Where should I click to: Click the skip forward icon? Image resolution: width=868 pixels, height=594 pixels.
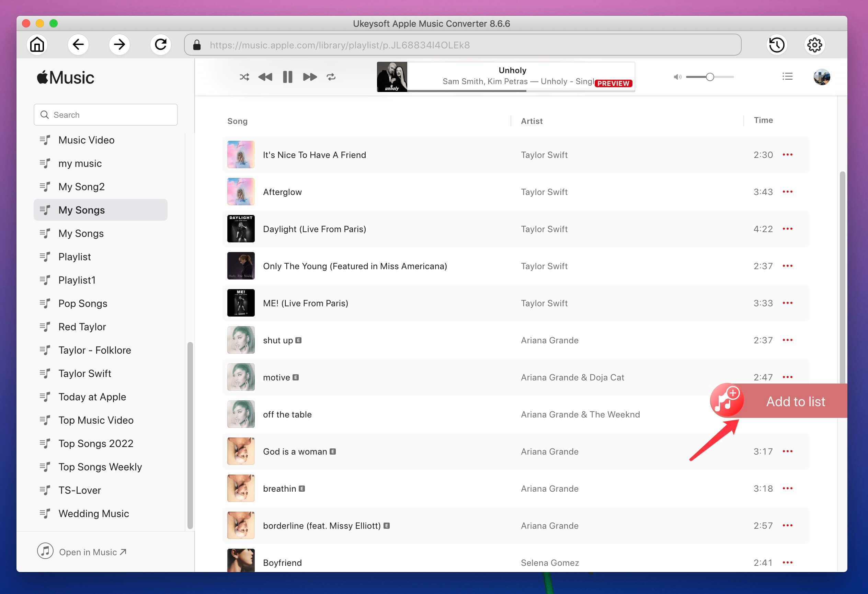click(x=309, y=77)
